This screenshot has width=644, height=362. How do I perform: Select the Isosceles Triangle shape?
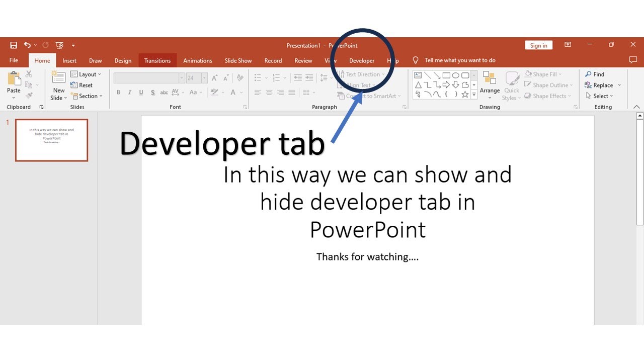point(418,85)
